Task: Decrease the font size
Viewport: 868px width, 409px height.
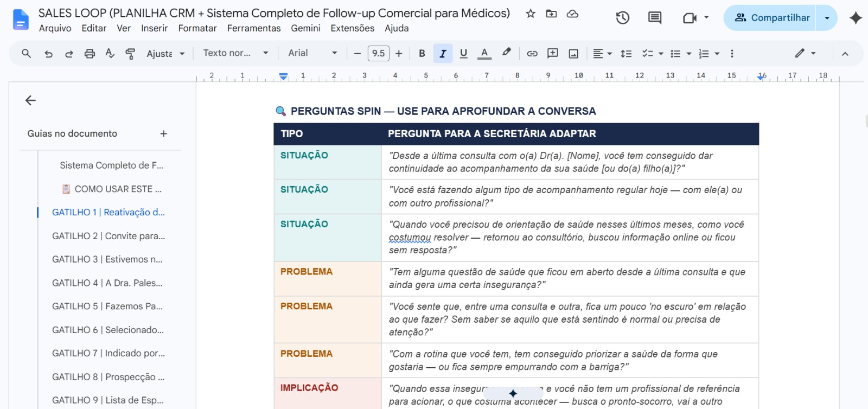Action: point(357,53)
